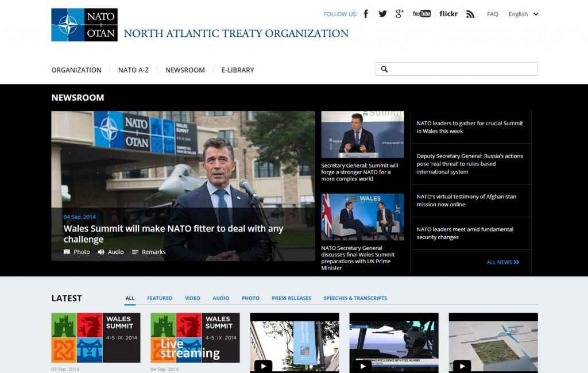Click the All News double-arrow icon
588x373 pixels.
click(x=516, y=262)
